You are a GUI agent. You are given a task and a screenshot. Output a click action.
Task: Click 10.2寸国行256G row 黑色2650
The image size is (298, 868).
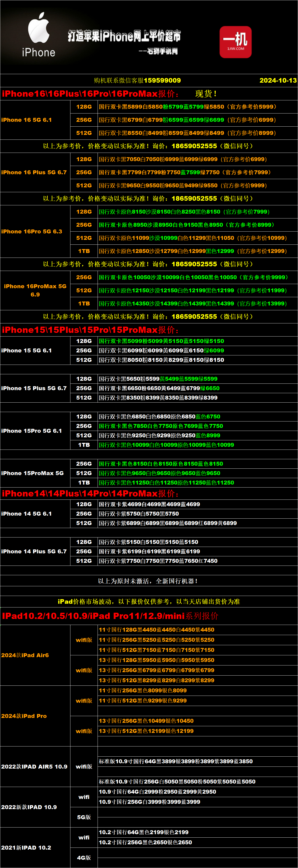click(198, 842)
